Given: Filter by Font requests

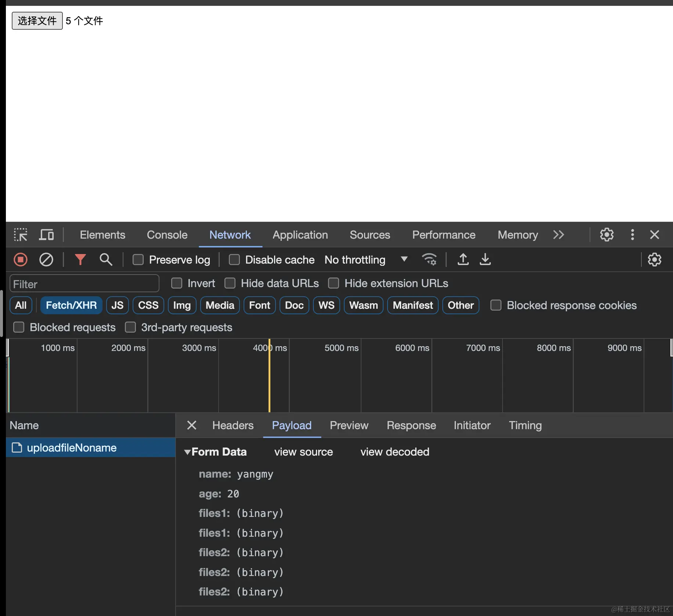Looking at the screenshot, I should [x=260, y=305].
